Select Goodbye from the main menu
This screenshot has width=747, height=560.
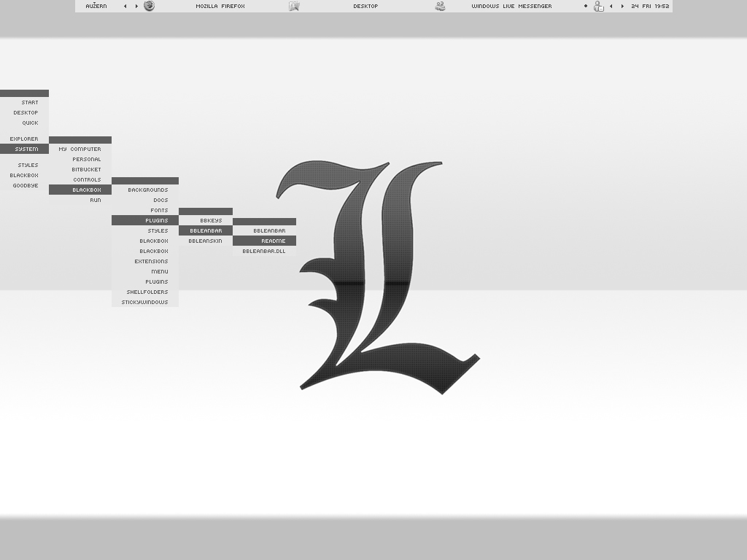[25, 185]
